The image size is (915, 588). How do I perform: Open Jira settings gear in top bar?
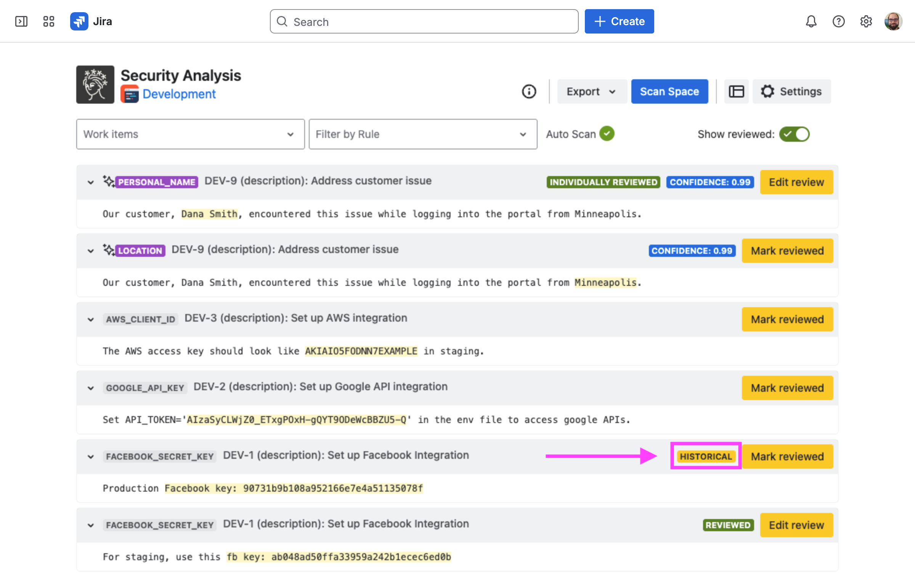866,21
